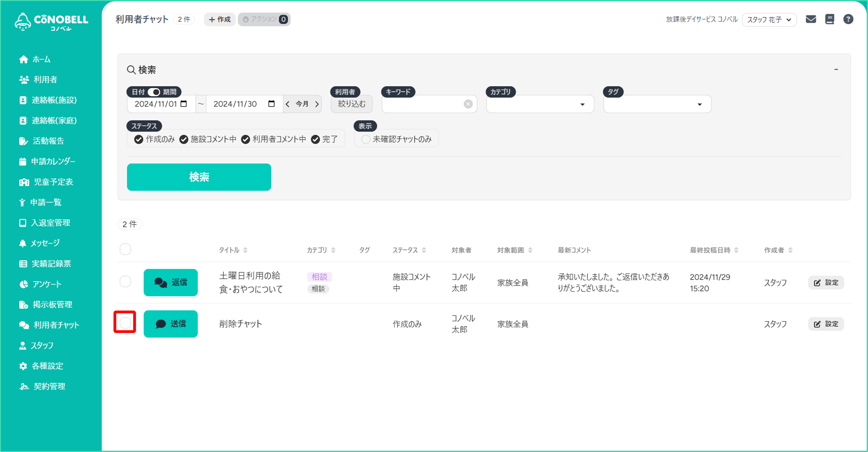Image resolution: width=868 pixels, height=452 pixels.
Task: Toggle the 日付/期間 switch
Action: click(x=154, y=92)
